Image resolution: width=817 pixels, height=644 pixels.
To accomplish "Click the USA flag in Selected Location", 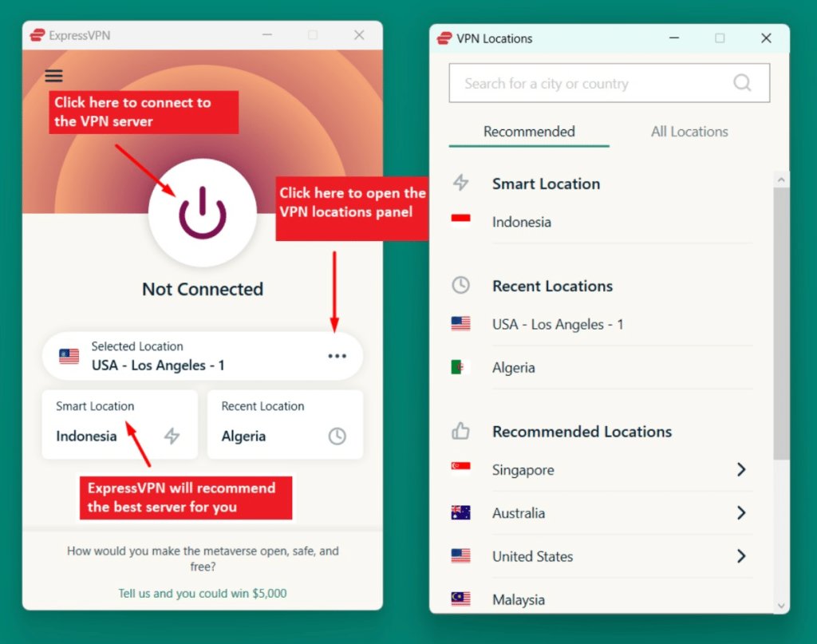I will point(69,357).
